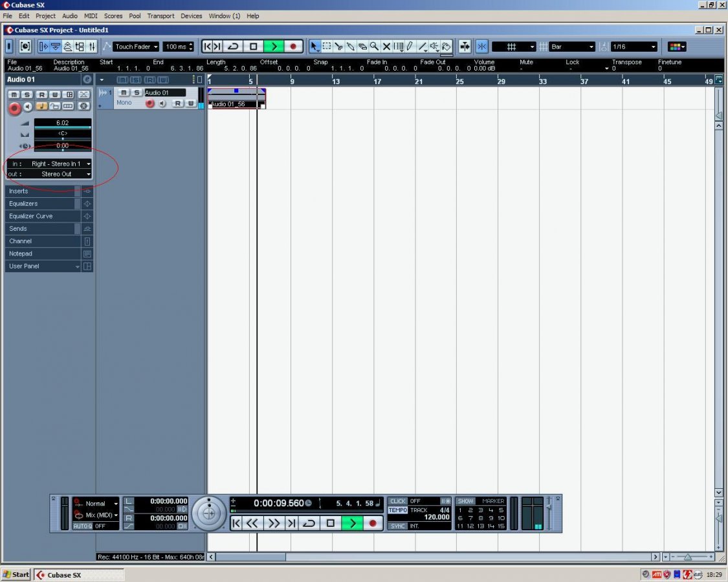Expand the Sends inspector section

click(x=49, y=229)
